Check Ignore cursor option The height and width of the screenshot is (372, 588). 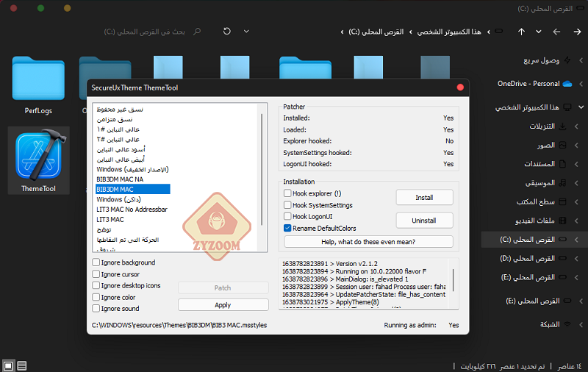(x=96, y=273)
